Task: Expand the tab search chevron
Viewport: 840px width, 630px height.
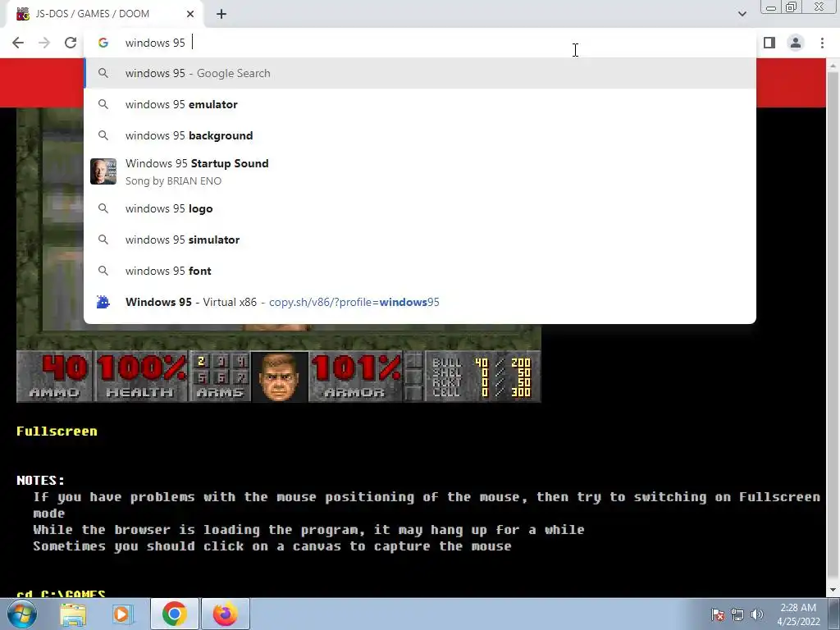Action: 742,14
